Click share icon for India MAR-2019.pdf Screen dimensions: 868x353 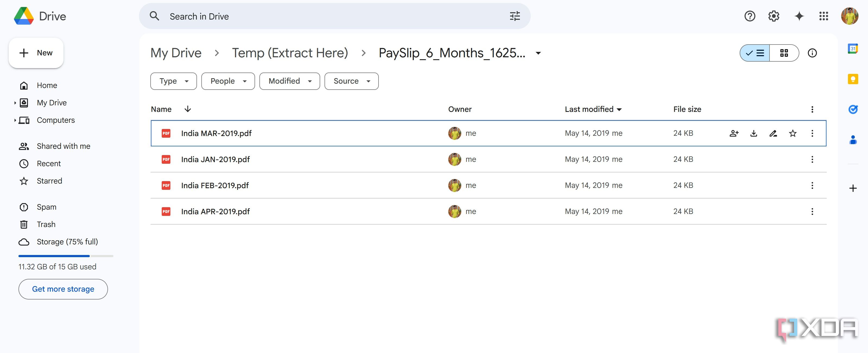point(734,133)
